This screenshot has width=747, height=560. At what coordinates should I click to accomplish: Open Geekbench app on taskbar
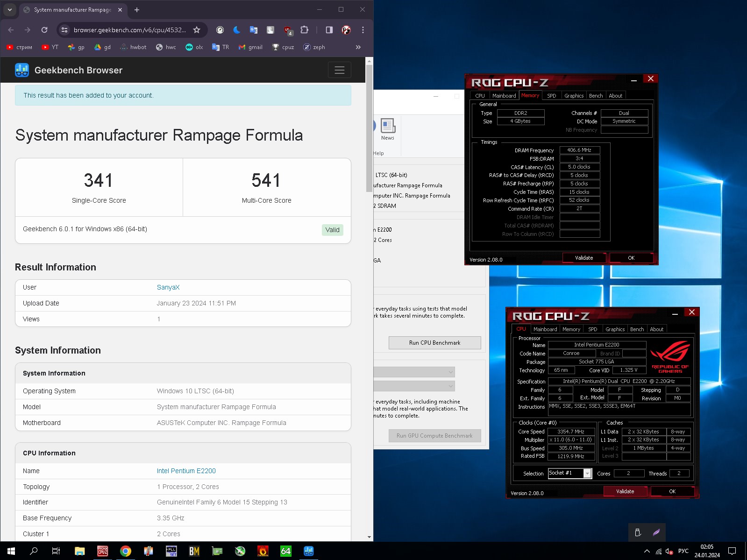pos(308,551)
